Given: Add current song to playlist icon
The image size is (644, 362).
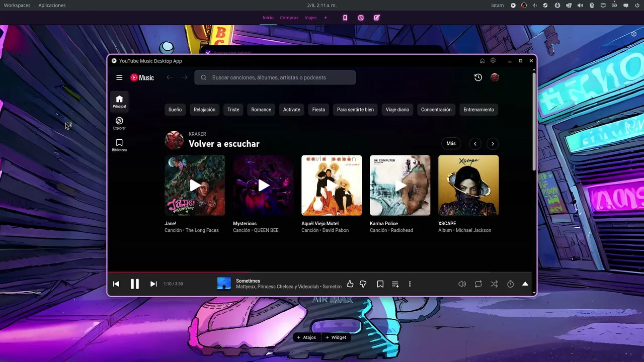Looking at the screenshot, I should (x=395, y=284).
